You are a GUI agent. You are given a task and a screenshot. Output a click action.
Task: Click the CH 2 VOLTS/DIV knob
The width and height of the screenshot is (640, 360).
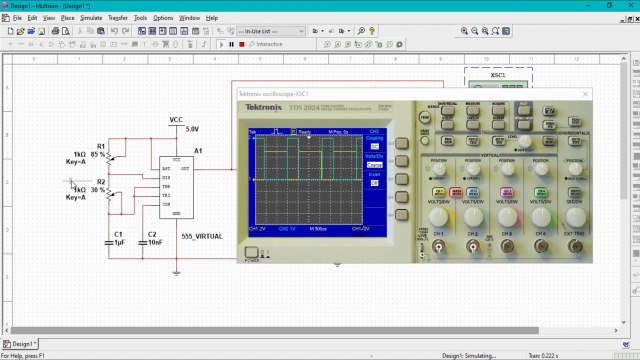click(473, 217)
